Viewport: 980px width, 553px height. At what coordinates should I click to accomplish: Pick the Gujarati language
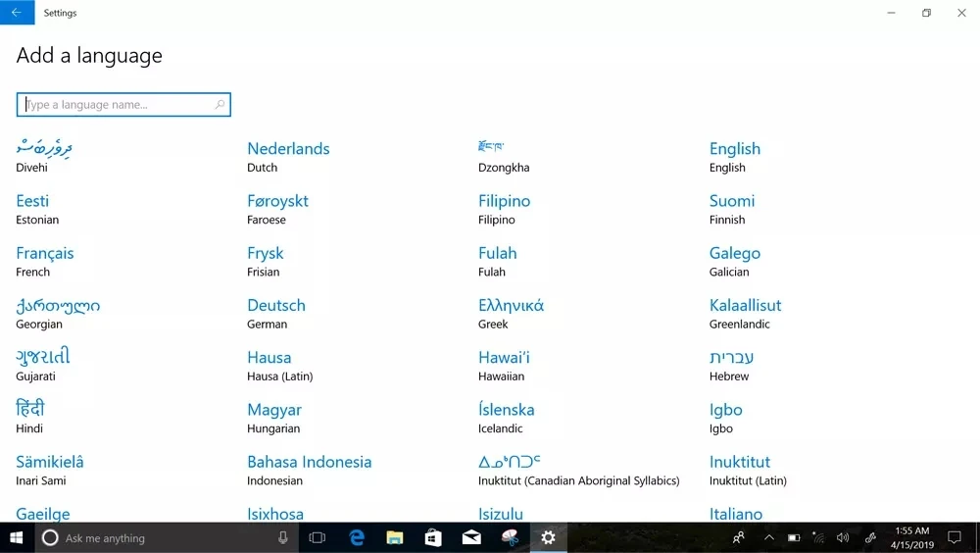(x=43, y=366)
